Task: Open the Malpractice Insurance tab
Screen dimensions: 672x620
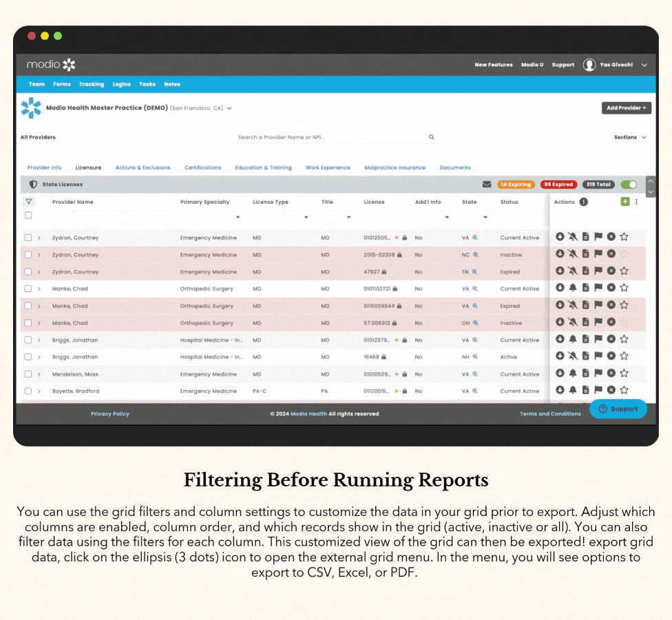Action: tap(395, 167)
